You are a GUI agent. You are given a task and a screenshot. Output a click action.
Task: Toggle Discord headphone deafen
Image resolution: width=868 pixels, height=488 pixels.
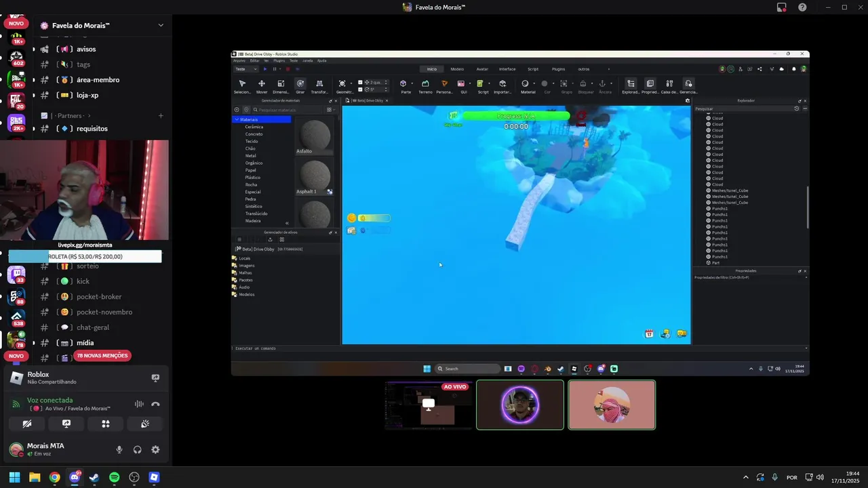(138, 449)
